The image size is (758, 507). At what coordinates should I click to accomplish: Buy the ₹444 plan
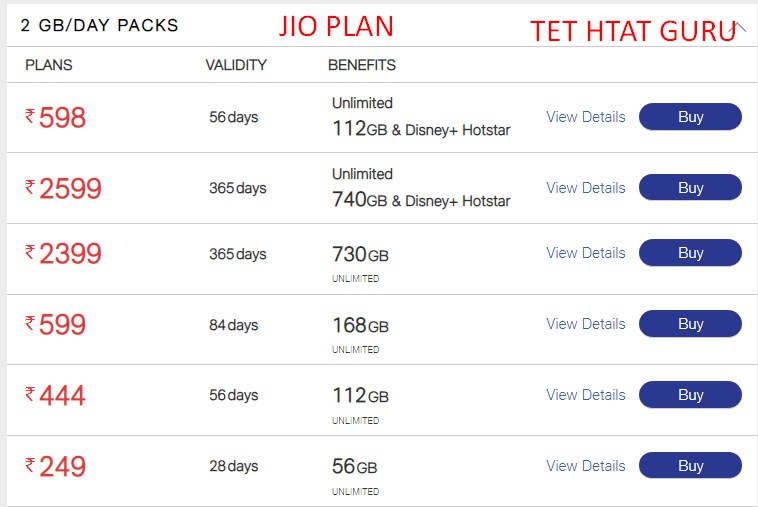pyautogui.click(x=690, y=394)
